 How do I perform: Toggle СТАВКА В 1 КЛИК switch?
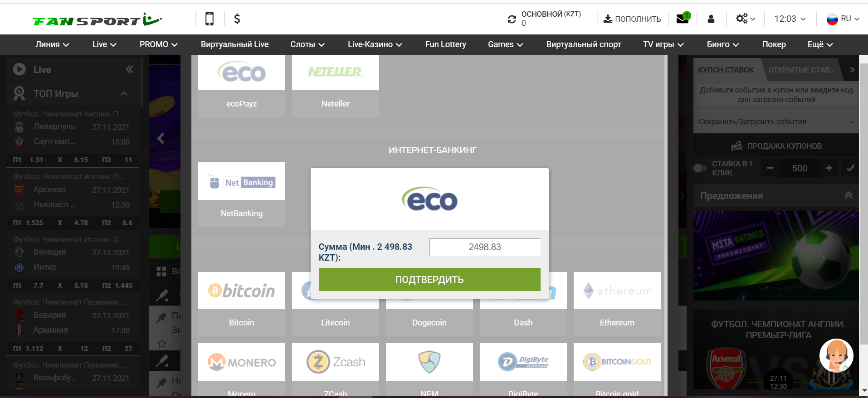(700, 168)
